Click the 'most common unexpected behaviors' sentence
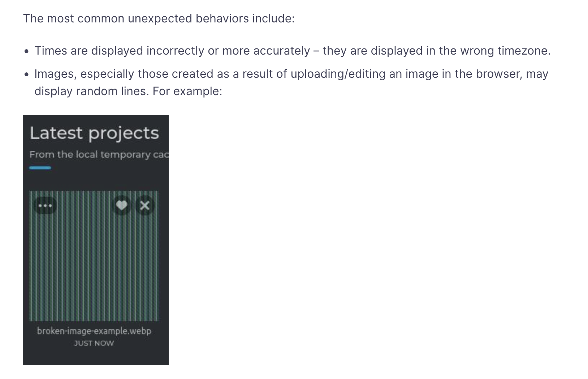The height and width of the screenshot is (379, 588). (159, 18)
